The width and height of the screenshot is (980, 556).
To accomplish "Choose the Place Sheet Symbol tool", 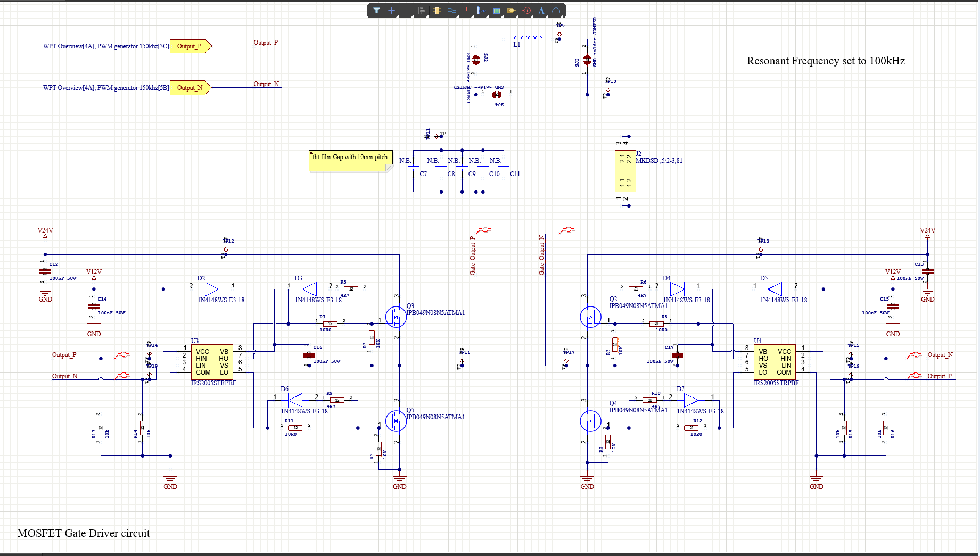I will [x=496, y=11].
